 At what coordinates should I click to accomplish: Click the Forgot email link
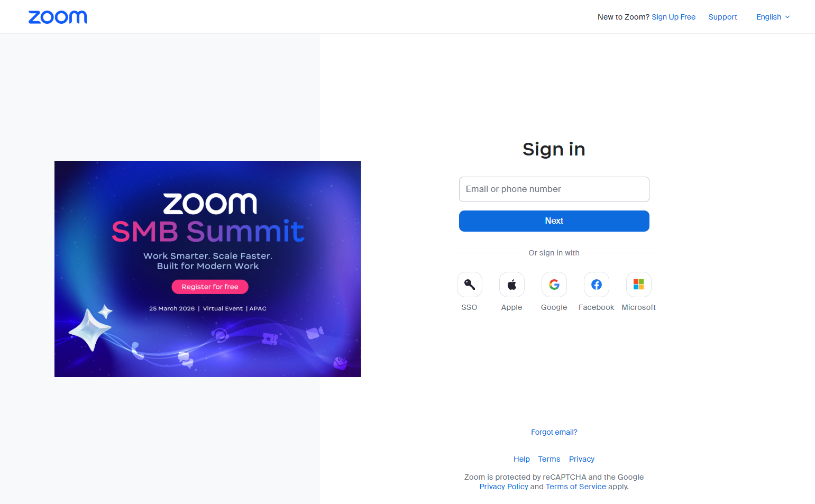[554, 432]
